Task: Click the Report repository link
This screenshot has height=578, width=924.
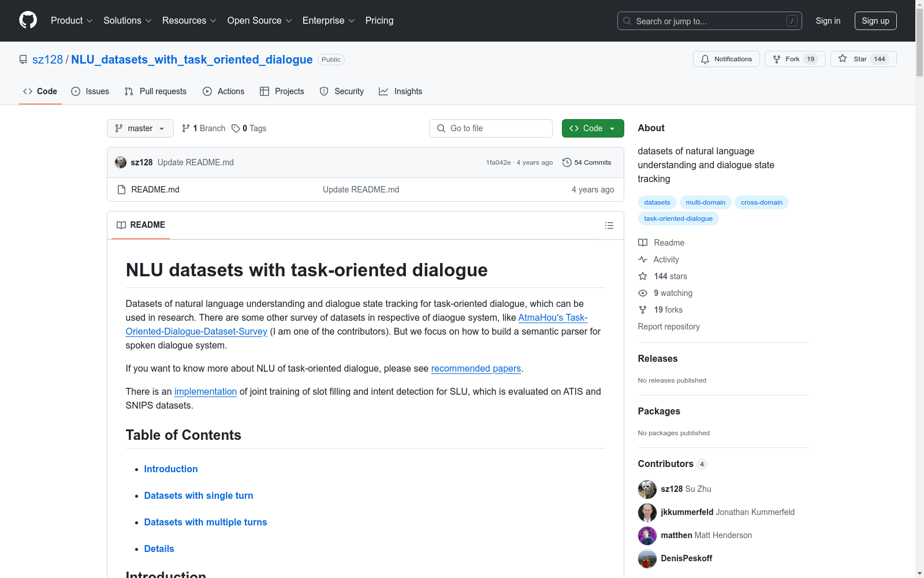Action: (669, 327)
